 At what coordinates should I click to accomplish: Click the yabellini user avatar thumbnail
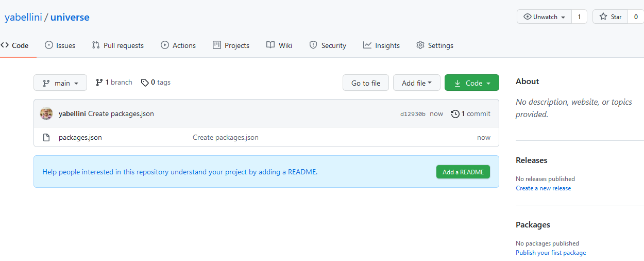coord(46,113)
